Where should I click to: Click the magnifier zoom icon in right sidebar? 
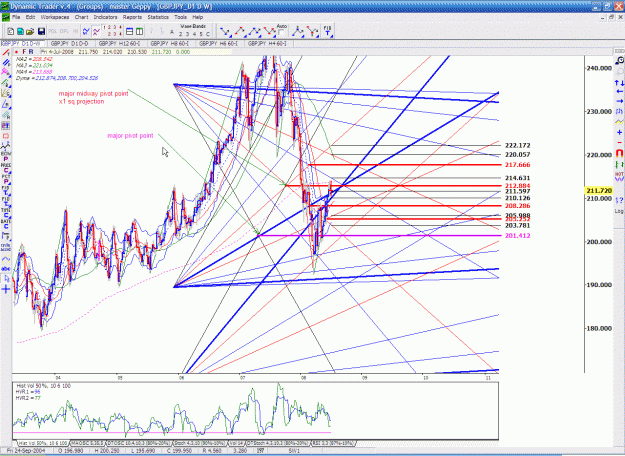click(619, 61)
